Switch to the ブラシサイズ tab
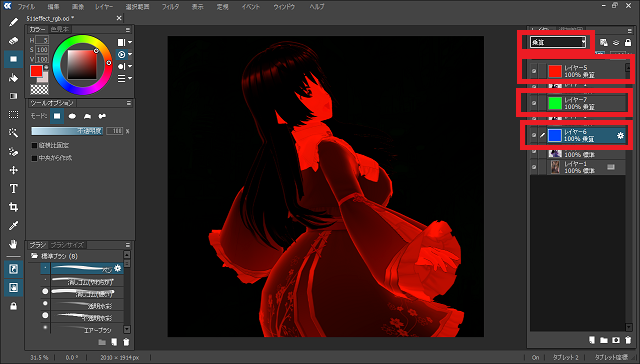 [x=67, y=245]
